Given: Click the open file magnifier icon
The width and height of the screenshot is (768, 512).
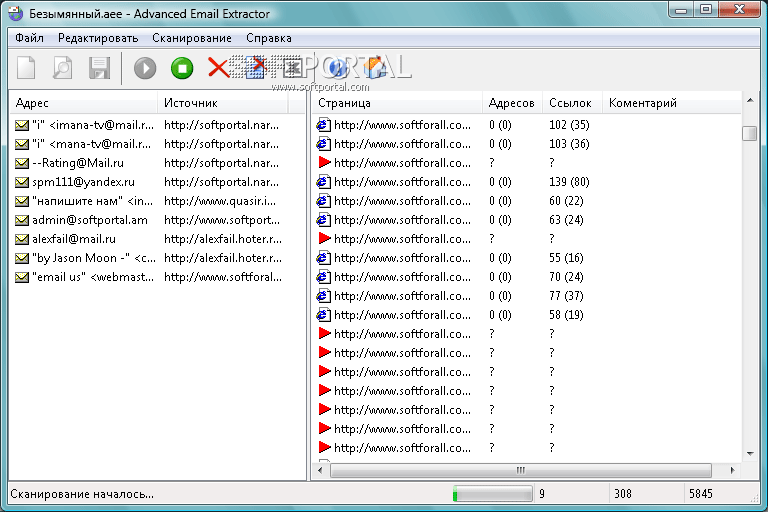Looking at the screenshot, I should coord(63,68).
